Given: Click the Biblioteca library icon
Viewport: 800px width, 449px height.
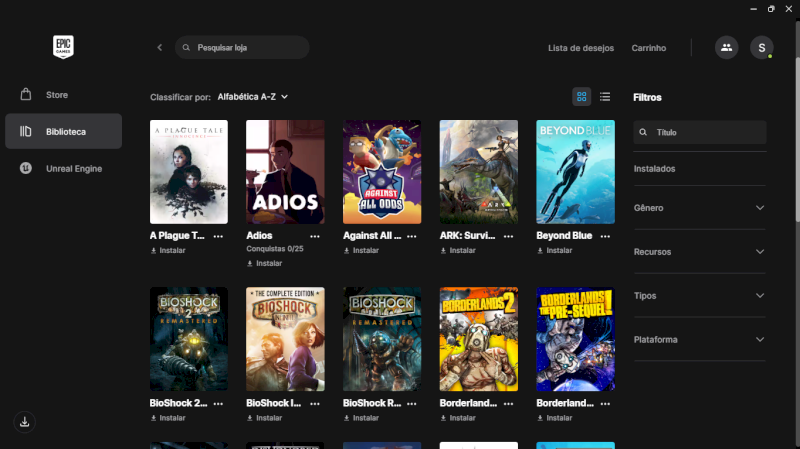Looking at the screenshot, I should (x=26, y=131).
